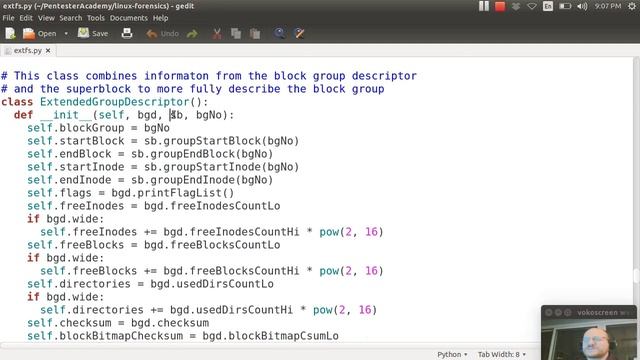Open the network indicator in top panel

[x=531, y=6]
